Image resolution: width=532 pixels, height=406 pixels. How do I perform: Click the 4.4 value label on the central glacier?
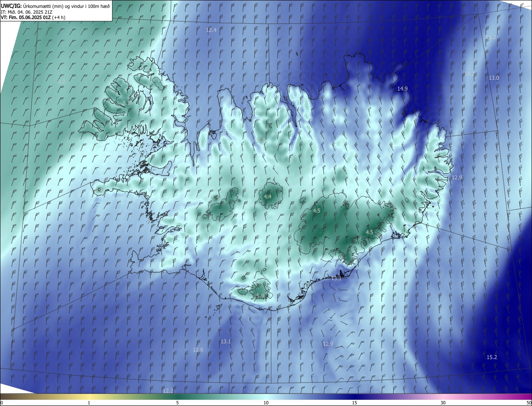point(268,196)
